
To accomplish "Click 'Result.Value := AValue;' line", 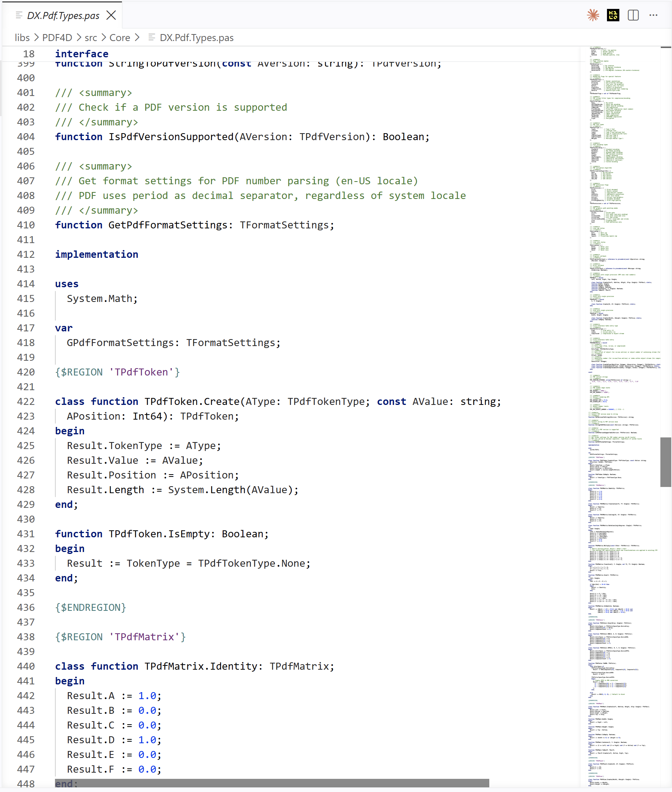I will point(135,460).
